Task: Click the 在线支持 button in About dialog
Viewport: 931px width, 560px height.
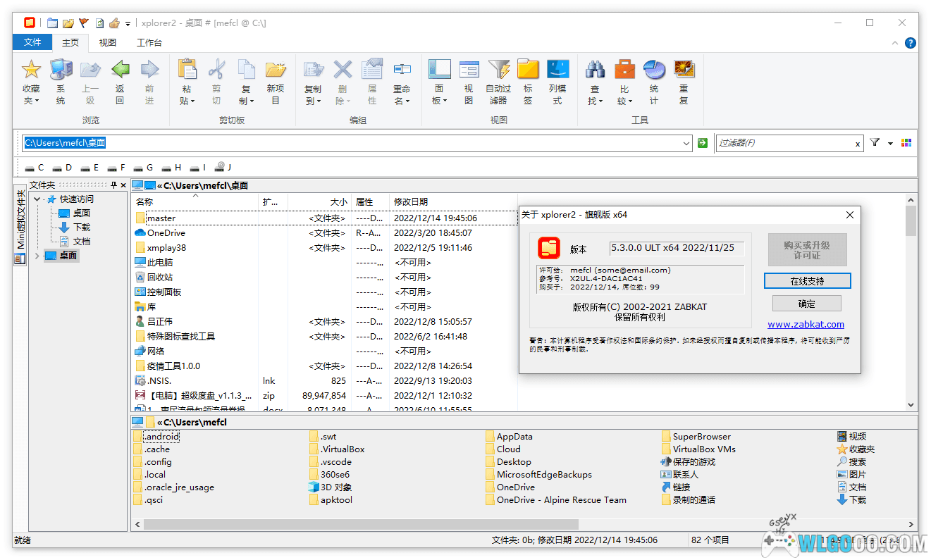Action: [x=807, y=281]
